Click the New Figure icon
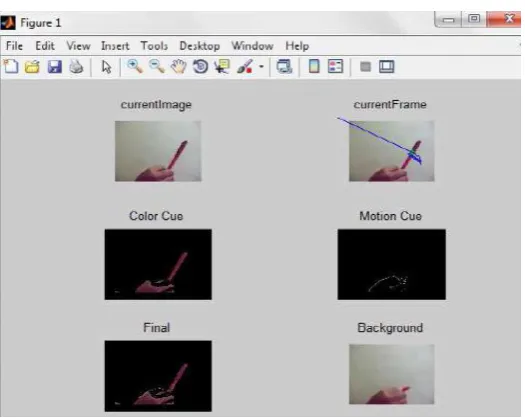The height and width of the screenshot is (418, 525). pyautogui.click(x=11, y=66)
